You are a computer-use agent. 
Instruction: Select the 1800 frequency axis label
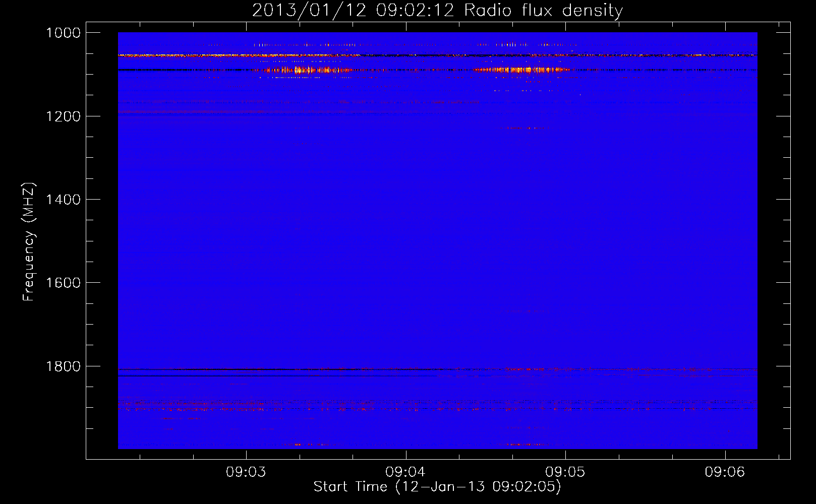(x=63, y=366)
